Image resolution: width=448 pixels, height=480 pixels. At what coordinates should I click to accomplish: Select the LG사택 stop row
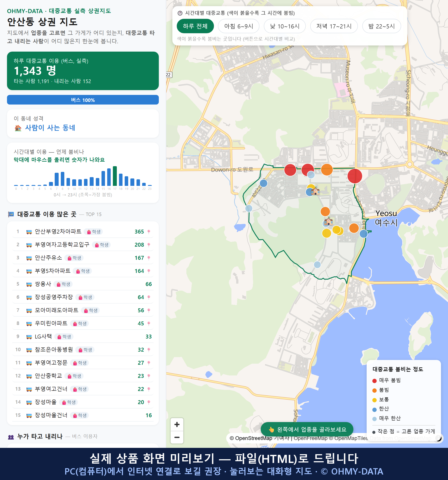(83, 337)
